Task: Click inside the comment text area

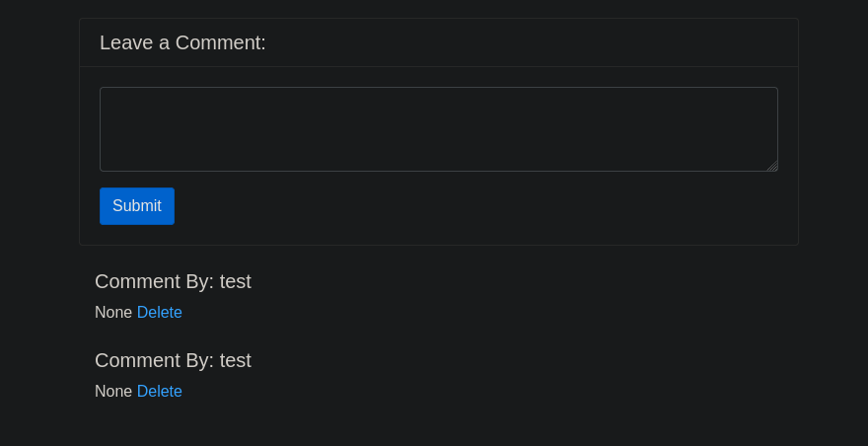Action: coord(438,129)
